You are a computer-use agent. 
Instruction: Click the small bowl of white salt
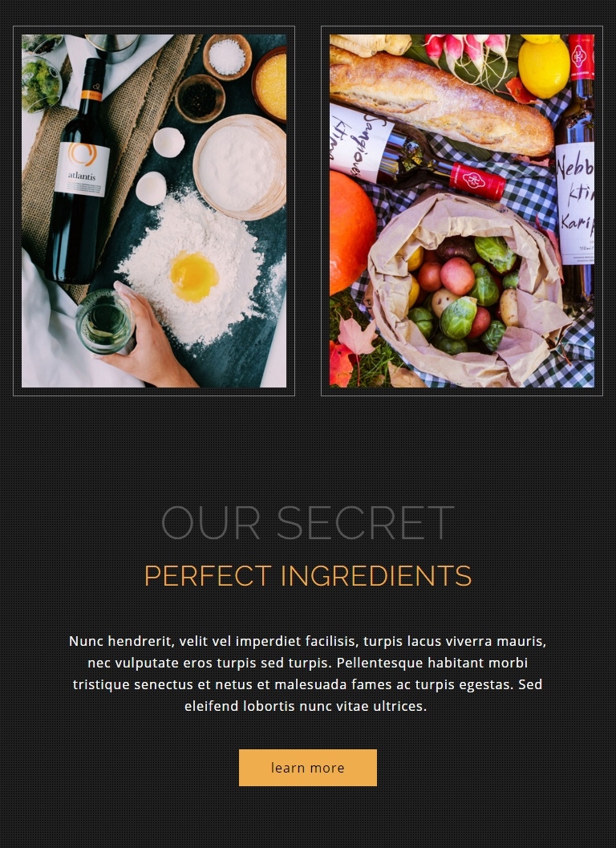[x=227, y=57]
